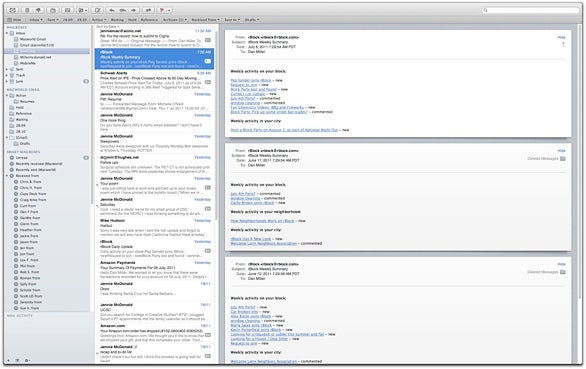
Task: Click thread count badge on Schwab Alerts message
Action: [x=208, y=82]
